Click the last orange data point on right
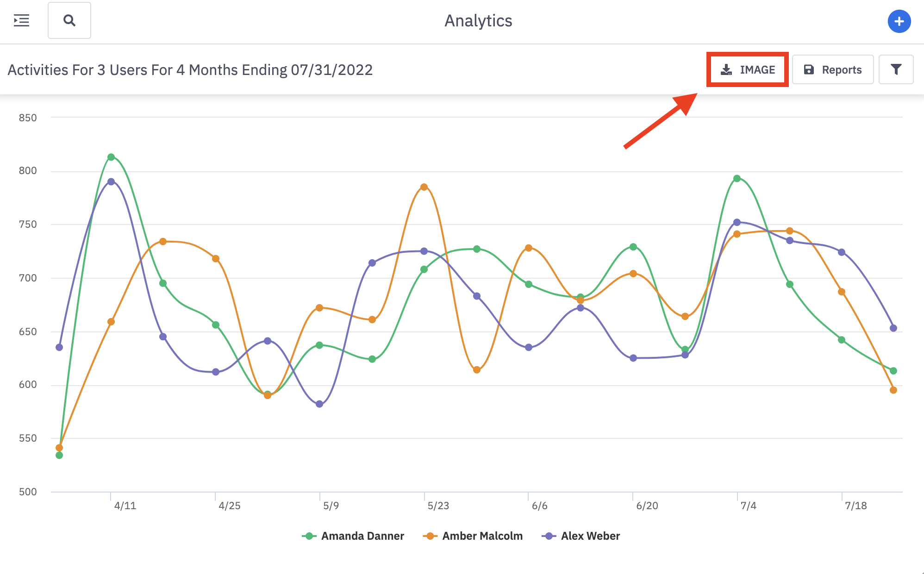 coord(893,390)
